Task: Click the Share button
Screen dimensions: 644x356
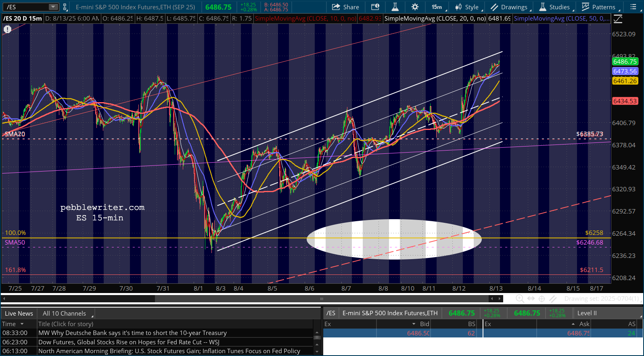Action: (x=345, y=7)
